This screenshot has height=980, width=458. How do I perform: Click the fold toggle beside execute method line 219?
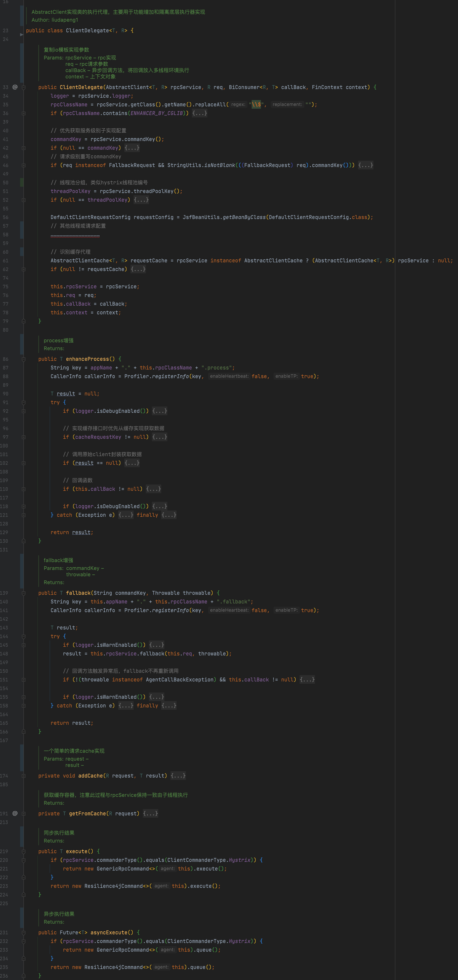[24, 851]
